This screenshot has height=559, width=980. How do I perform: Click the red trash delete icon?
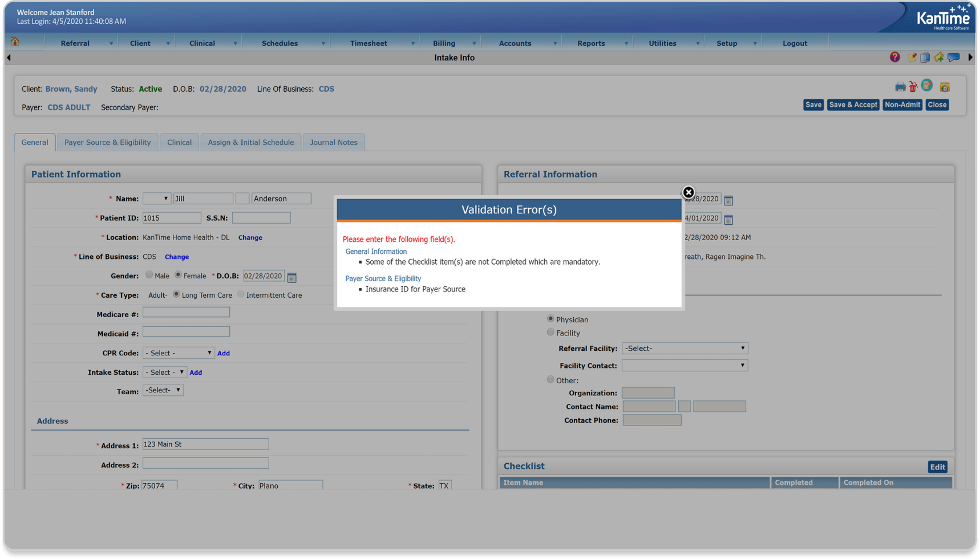point(913,87)
